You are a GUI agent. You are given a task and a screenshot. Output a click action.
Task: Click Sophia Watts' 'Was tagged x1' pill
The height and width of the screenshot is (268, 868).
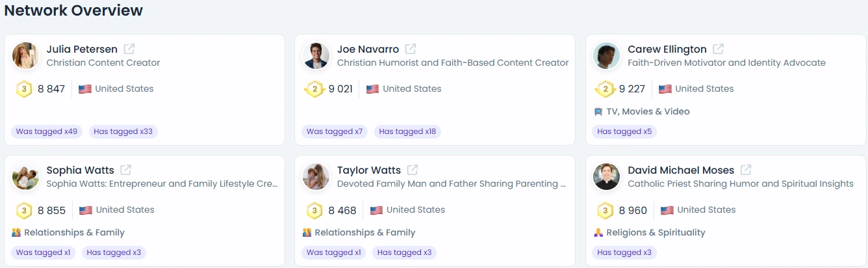tap(43, 252)
